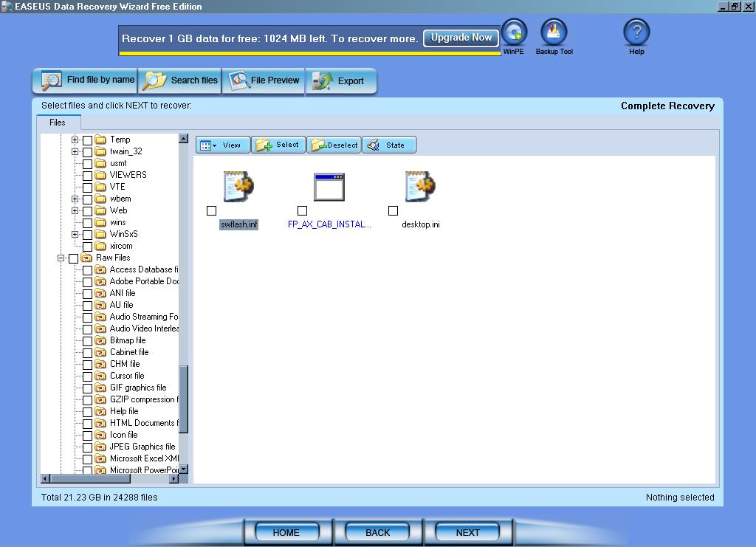The image size is (756, 547).
Task: Click the usmt folder icon
Action: click(100, 163)
